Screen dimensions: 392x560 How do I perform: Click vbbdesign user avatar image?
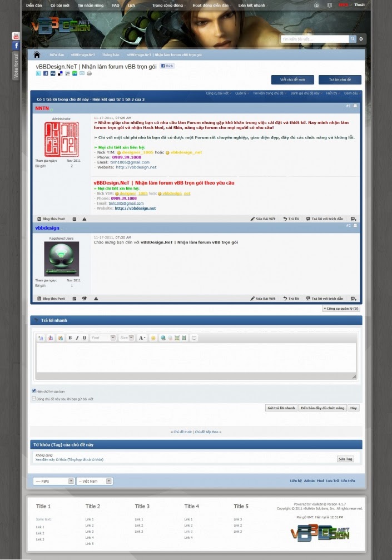(61, 259)
